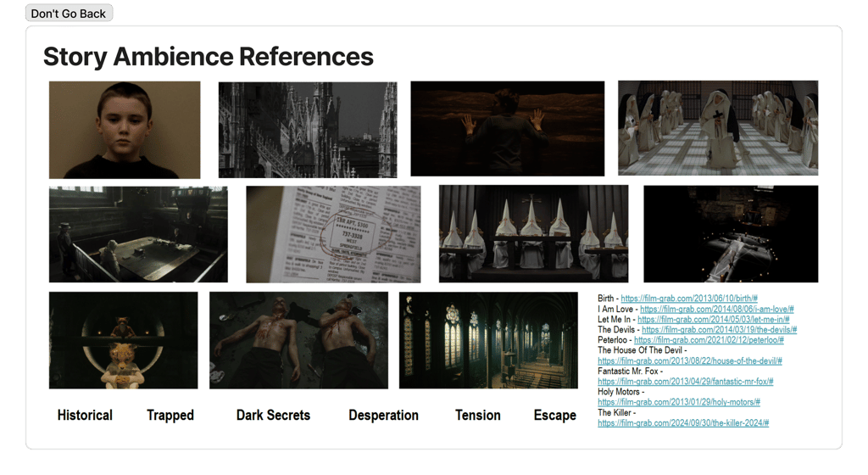Open the House of the Devil link
The width and height of the screenshot is (868, 475).
(x=690, y=360)
